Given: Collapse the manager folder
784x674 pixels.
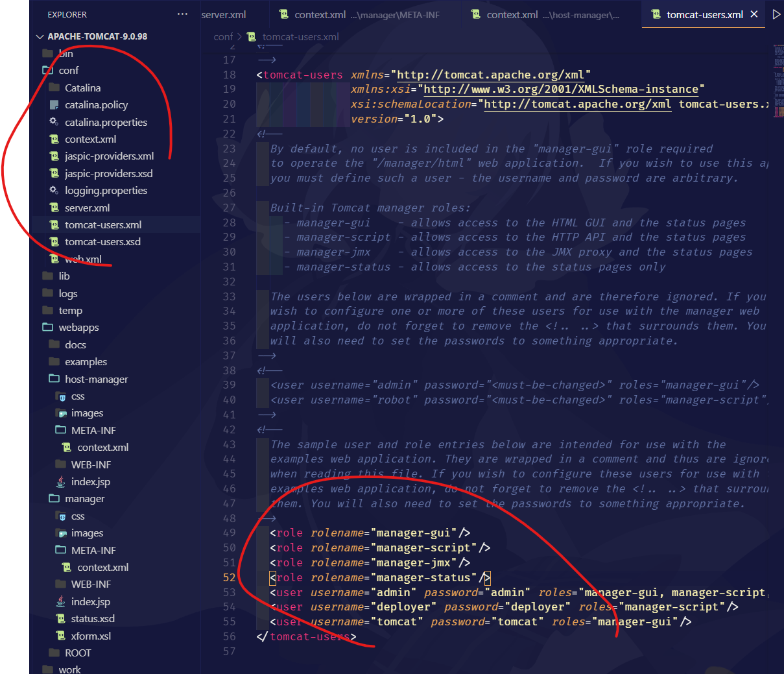Looking at the screenshot, I should pyautogui.click(x=84, y=498).
